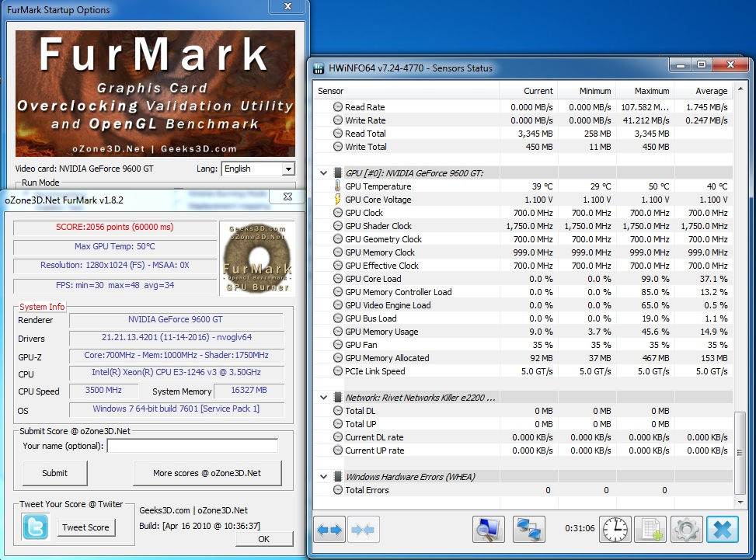The image size is (756, 560).
Task: Select the GPU Memory Controller Load row label
Action: pos(399,291)
